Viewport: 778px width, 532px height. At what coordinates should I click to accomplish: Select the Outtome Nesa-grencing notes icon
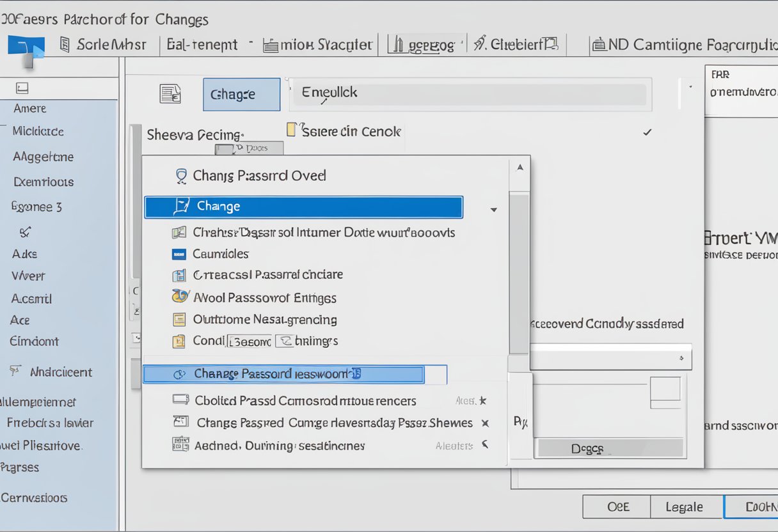pyautogui.click(x=180, y=318)
